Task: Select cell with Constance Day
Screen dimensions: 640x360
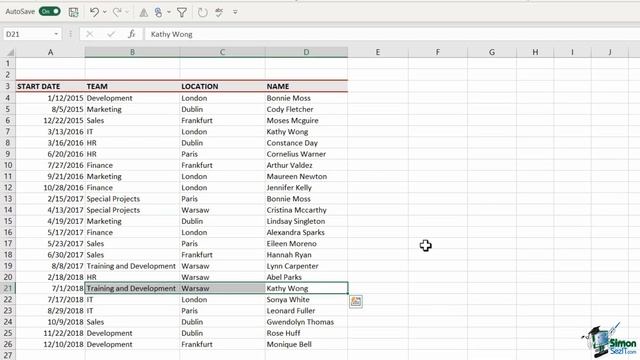Action: 307,143
